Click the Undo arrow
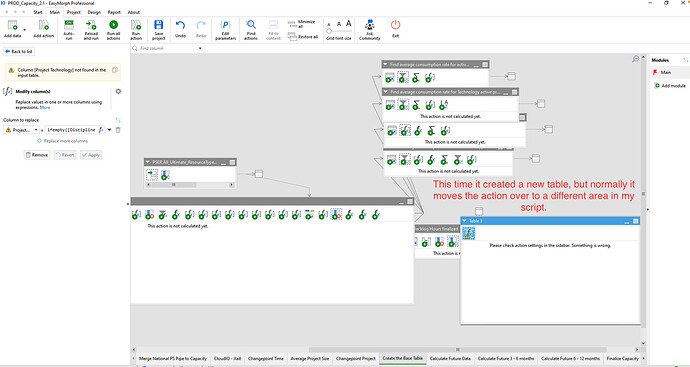 pos(180,26)
